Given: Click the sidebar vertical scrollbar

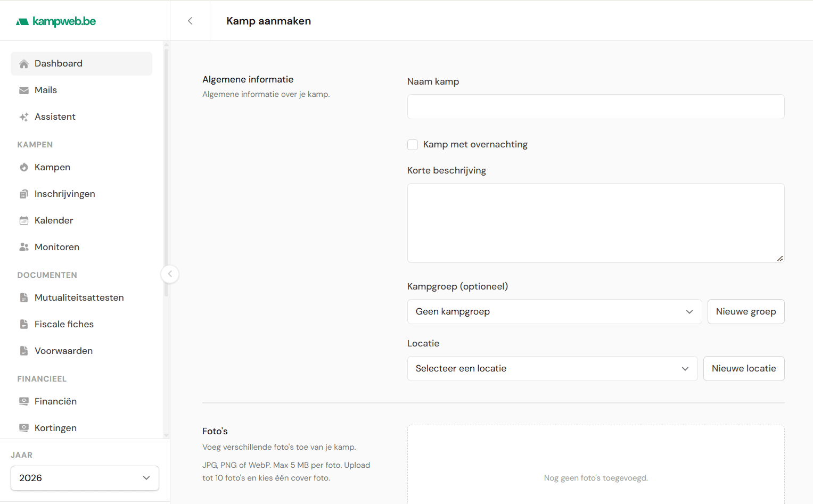Looking at the screenshot, I should click(166, 173).
